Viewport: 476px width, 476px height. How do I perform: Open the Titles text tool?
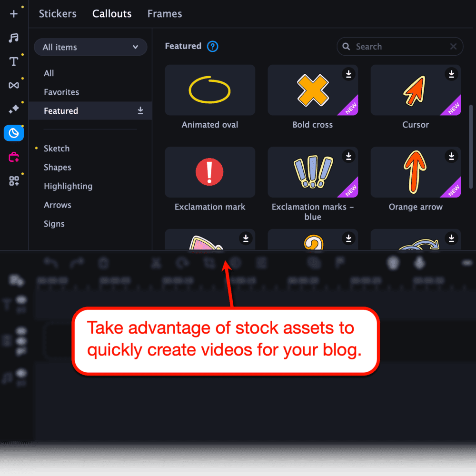(14, 61)
